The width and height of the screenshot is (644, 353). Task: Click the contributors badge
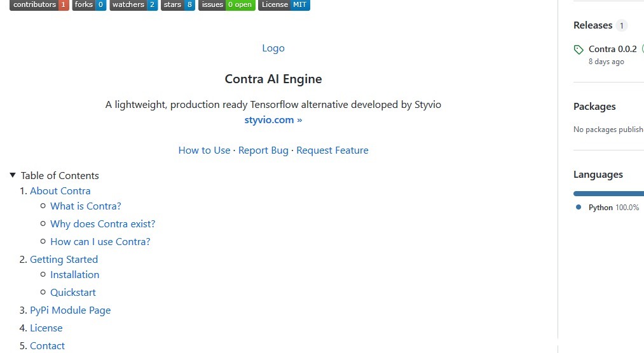coord(39,5)
